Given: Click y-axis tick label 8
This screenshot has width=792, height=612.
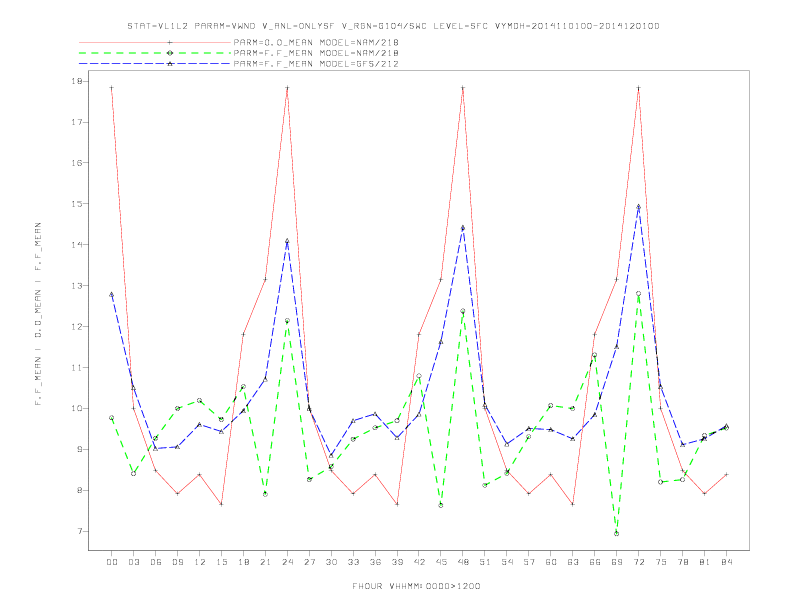Looking at the screenshot, I should click(x=79, y=490).
